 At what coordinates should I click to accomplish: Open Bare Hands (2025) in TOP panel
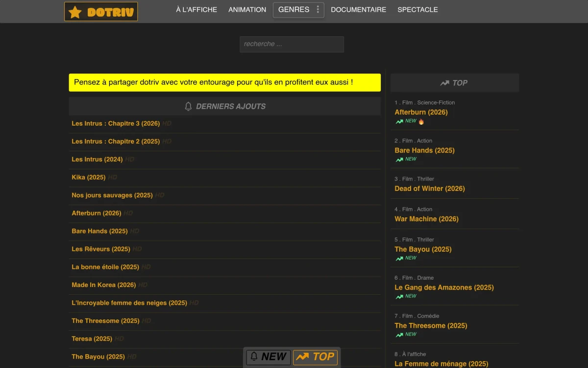tap(424, 151)
